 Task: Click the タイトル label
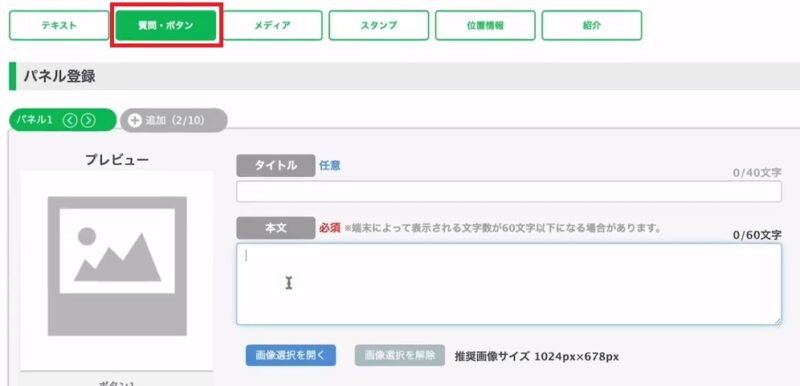(x=276, y=166)
